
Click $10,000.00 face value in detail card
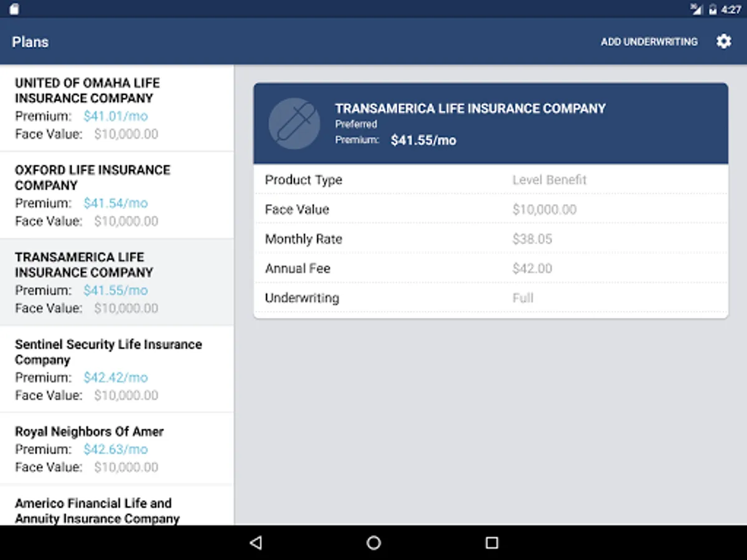pyautogui.click(x=545, y=209)
